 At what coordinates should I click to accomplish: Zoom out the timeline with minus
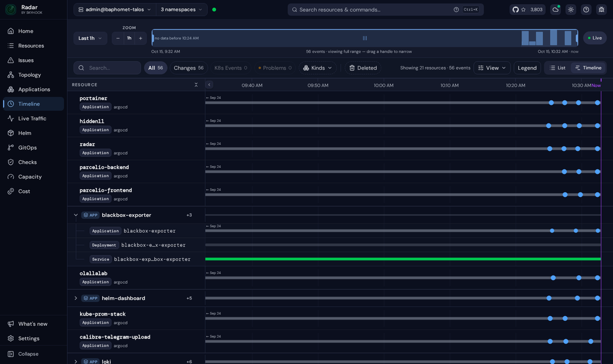point(118,38)
